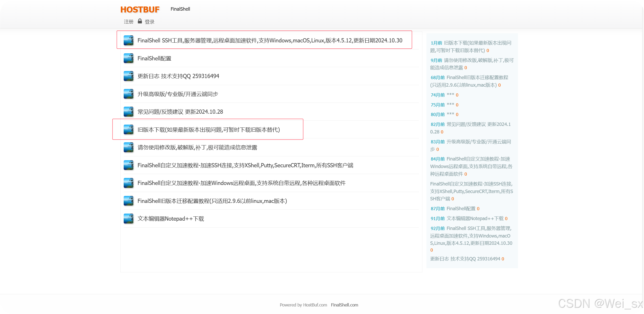This screenshot has width=644, height=314.
Task: Click icon beside 旧版本迁移配置教程 post
Action: [x=129, y=201]
